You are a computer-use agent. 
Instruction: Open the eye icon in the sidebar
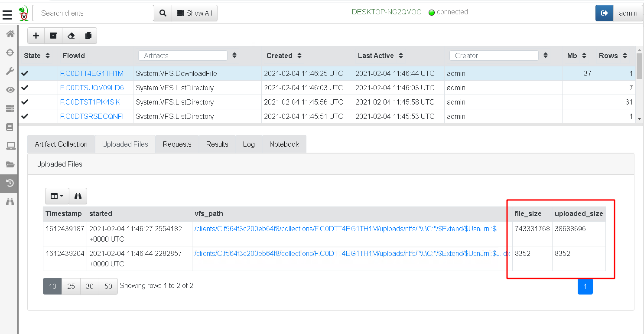(10, 90)
